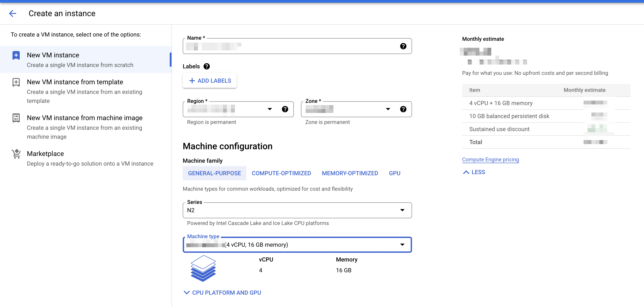Go back using the back arrow
Viewport: 644px width, 307px height.
coord(13,13)
